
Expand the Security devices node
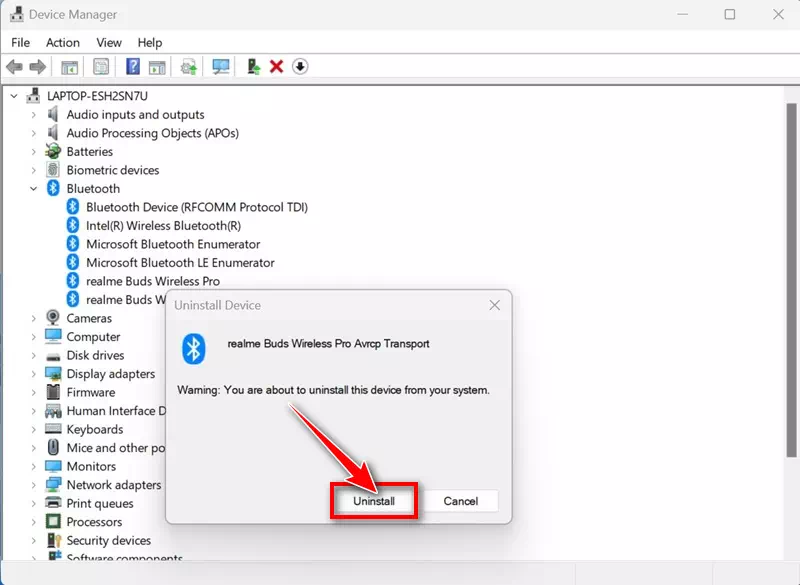point(34,540)
